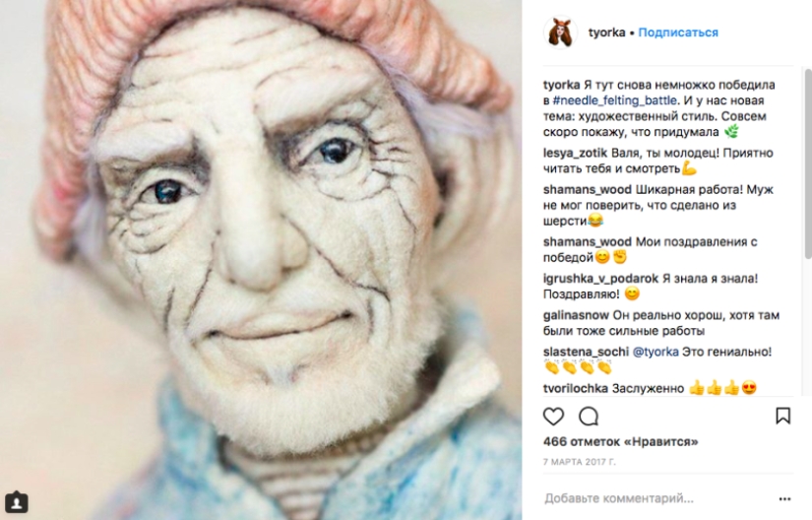
Task: Open galinasnow user profile
Action: click(577, 315)
